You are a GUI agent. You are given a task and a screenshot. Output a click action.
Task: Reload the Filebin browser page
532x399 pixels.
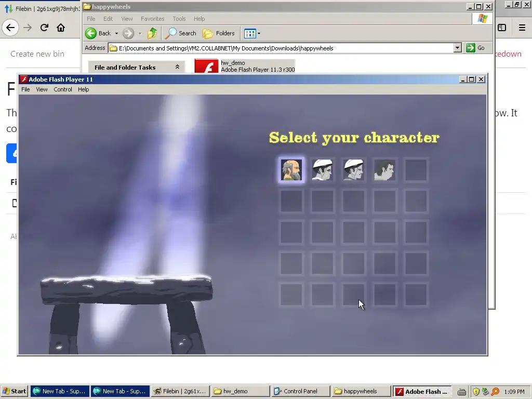coord(44,28)
